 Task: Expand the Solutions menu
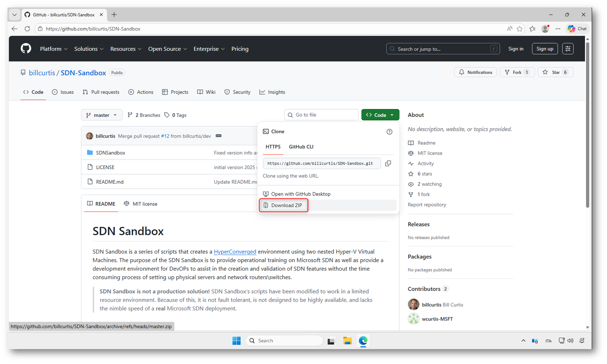(x=89, y=49)
